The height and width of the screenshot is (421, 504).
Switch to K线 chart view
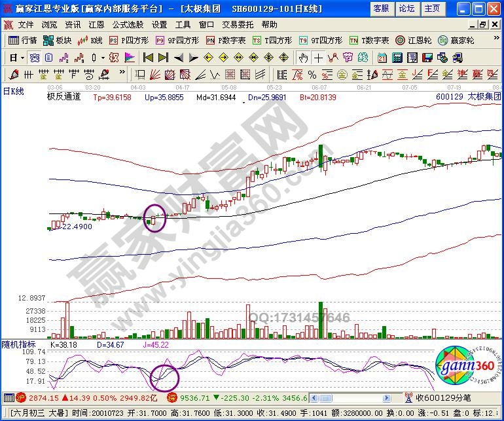coord(90,40)
